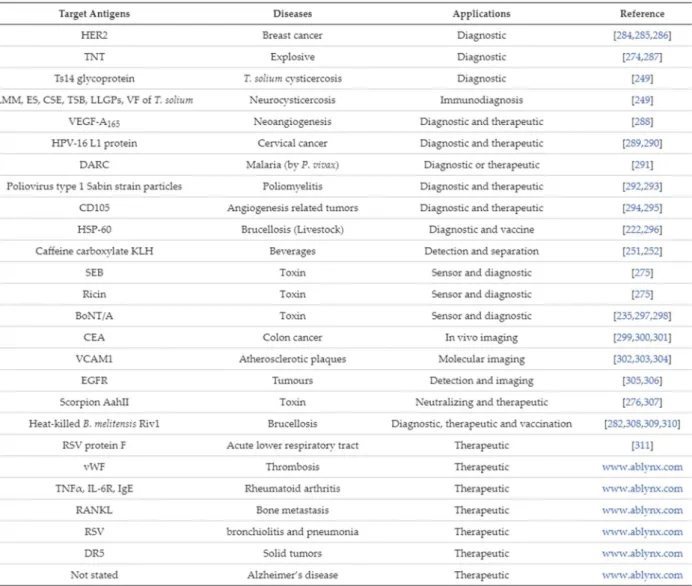This screenshot has width=692, height=586.
Task: Select the Breast cancer cell
Action: [293, 35]
